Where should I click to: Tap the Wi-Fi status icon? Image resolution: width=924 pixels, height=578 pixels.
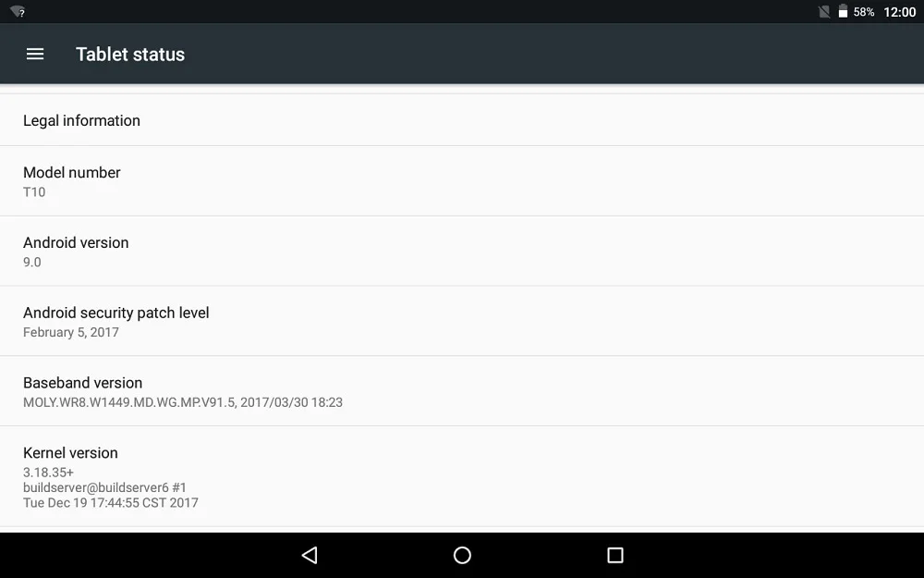pos(18,12)
